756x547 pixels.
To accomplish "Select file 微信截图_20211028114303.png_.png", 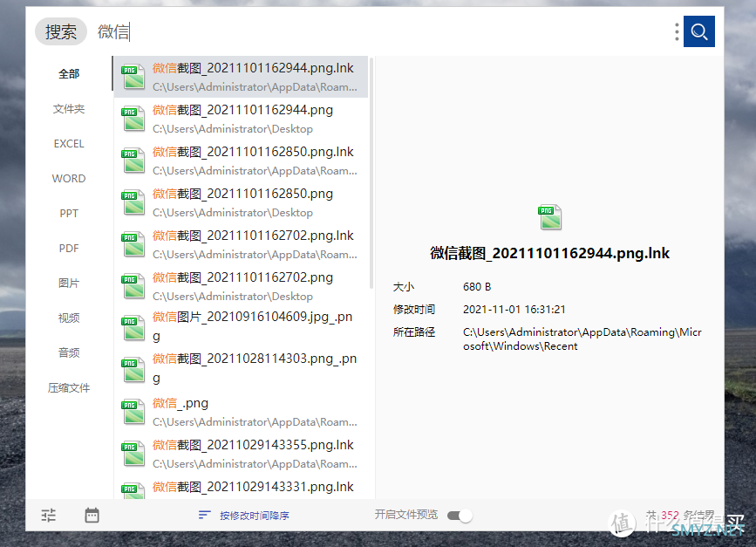I will tap(241, 369).
